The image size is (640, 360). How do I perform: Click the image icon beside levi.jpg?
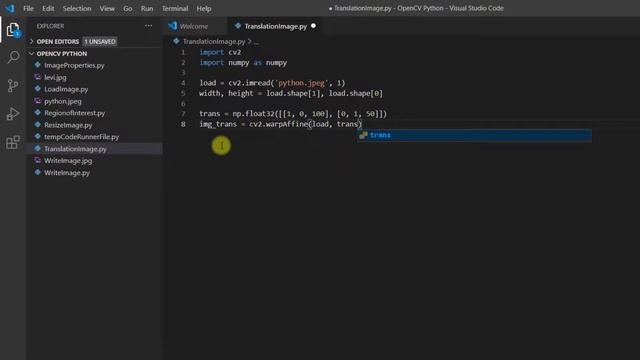38,77
